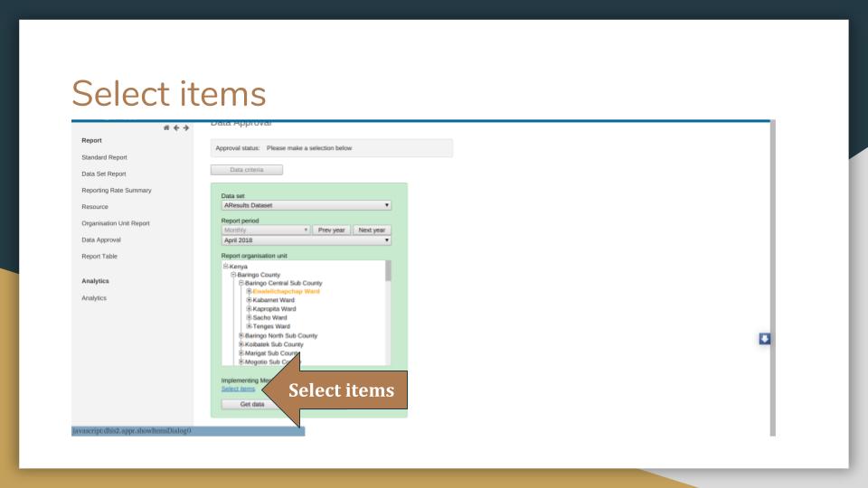Click the home icon above the Report menu
This screenshot has height=488, width=868.
pyautogui.click(x=166, y=127)
